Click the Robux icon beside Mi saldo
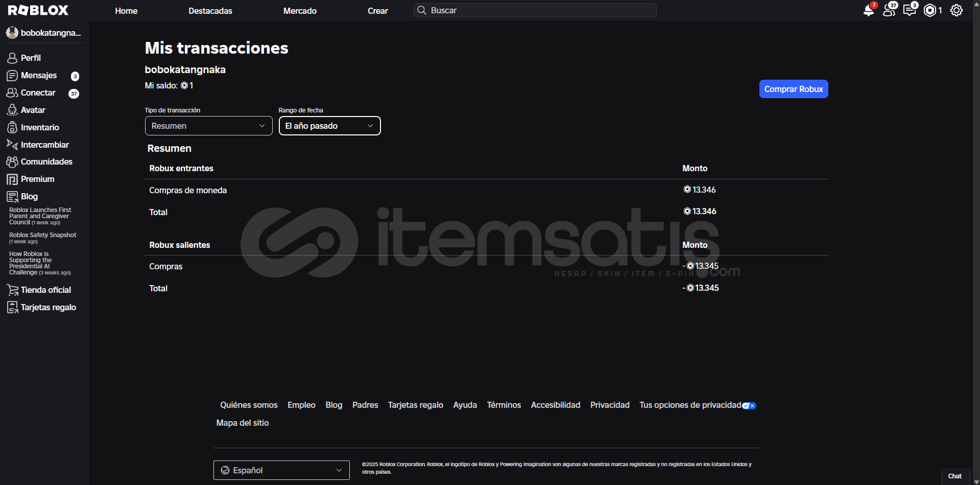This screenshot has height=485, width=980. click(184, 85)
